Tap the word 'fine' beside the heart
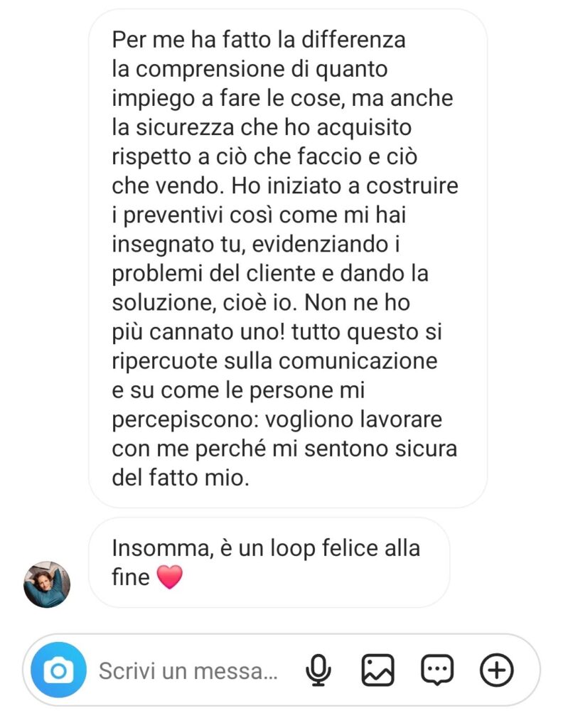 (x=130, y=577)
